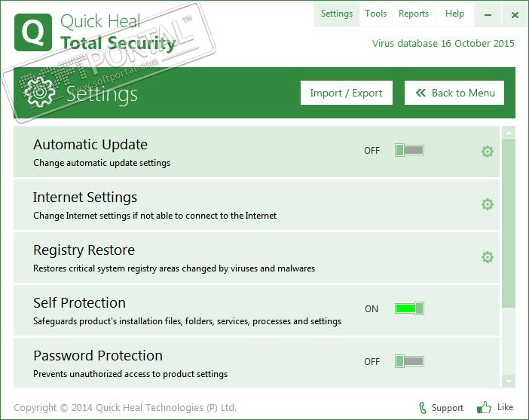This screenshot has width=529, height=420.
Task: Go Back to Menu
Action: tap(454, 93)
